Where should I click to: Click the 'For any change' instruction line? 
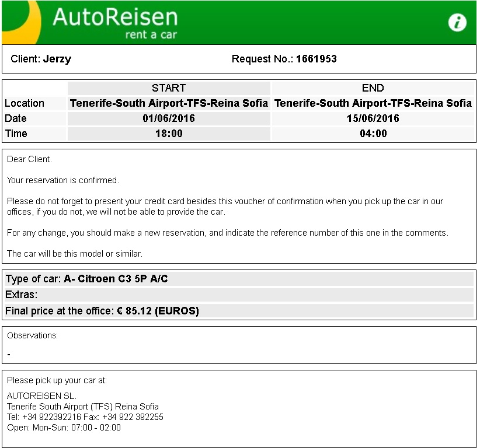click(228, 233)
